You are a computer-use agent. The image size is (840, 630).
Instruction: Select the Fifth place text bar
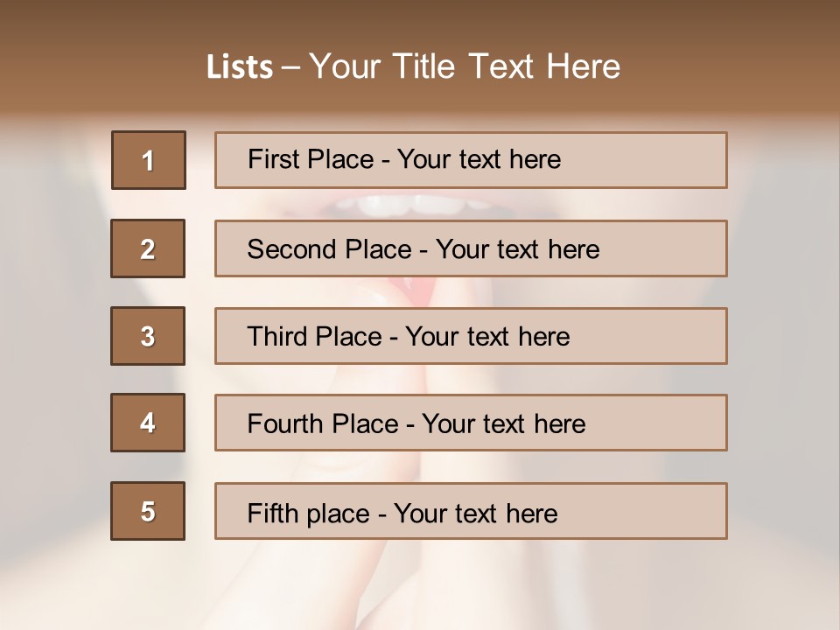(471, 511)
